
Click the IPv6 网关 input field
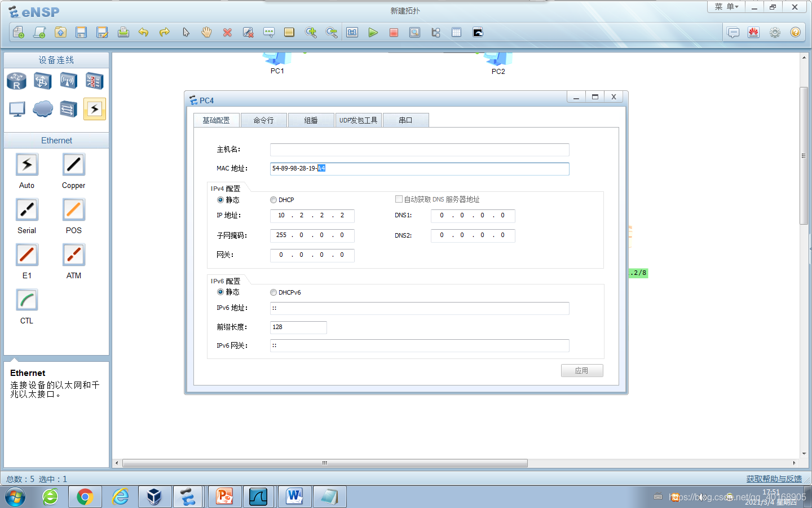(420, 345)
